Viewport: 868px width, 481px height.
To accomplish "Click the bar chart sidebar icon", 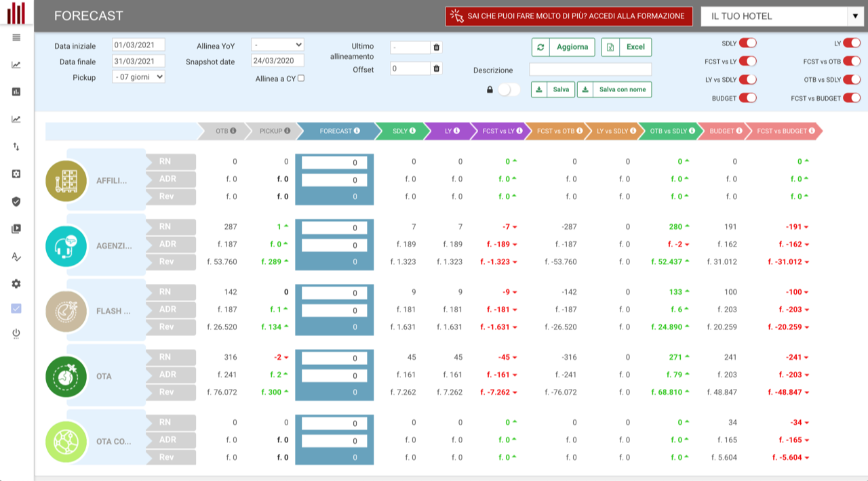I will 16,91.
